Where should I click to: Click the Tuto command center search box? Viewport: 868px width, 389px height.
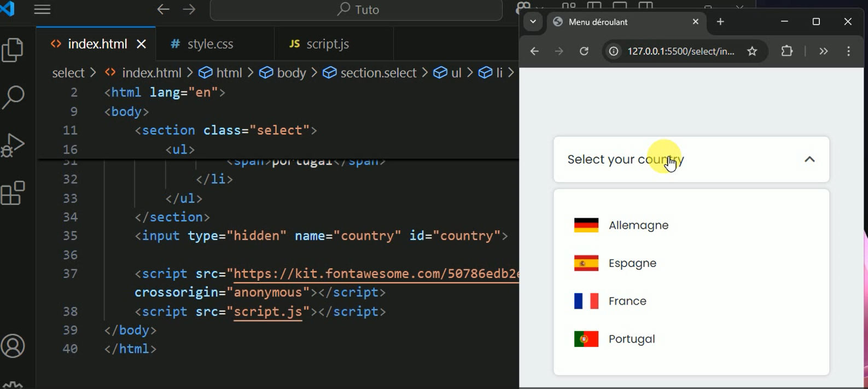tap(356, 9)
